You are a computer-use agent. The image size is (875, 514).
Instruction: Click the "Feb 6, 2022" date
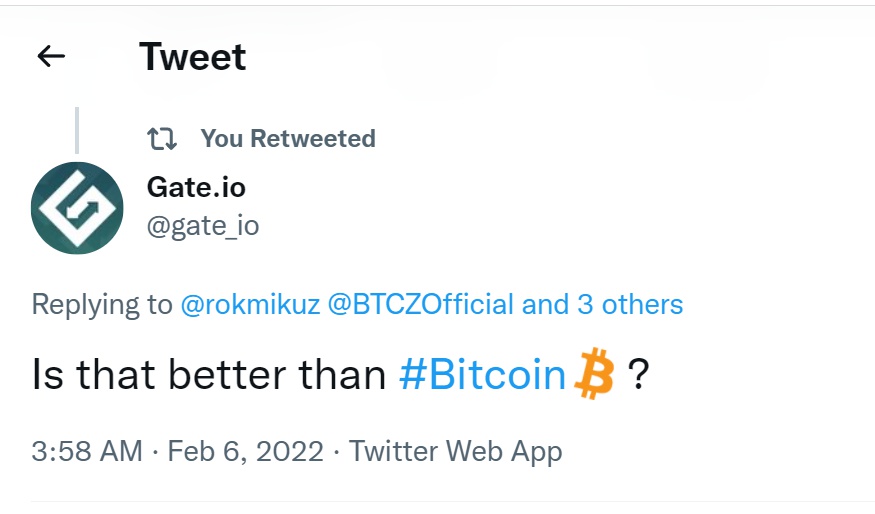[x=245, y=451]
